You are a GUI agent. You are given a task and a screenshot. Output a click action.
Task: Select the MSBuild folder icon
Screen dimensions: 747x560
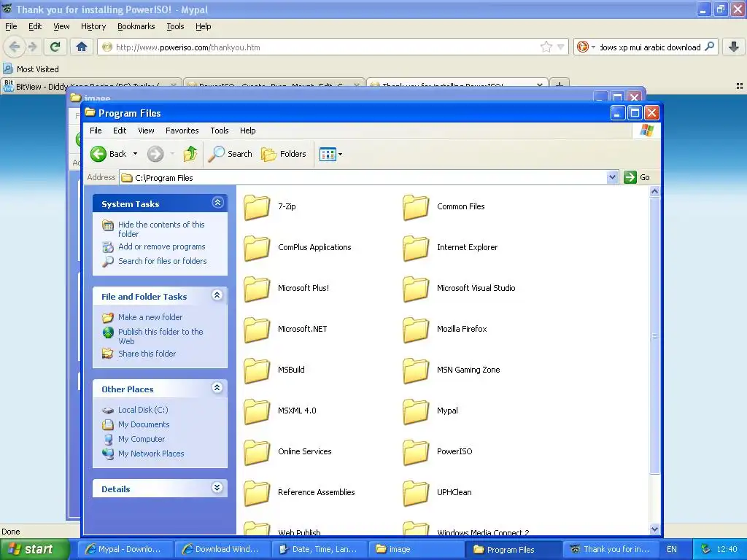(257, 370)
